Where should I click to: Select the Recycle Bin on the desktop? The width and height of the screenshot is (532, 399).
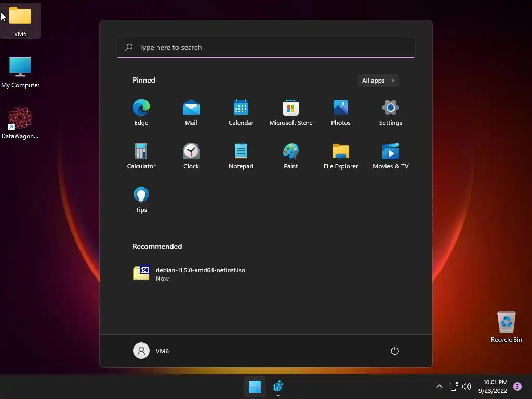(x=506, y=326)
